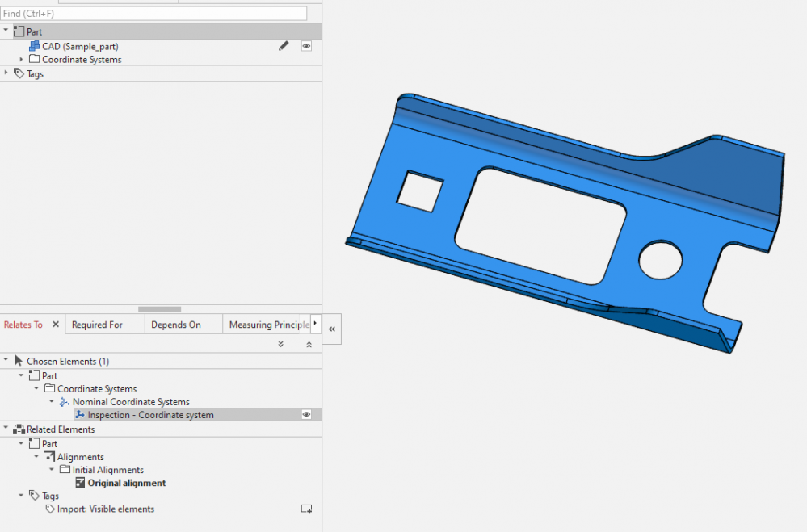Image resolution: width=807 pixels, height=532 pixels.
Task: Expand the Tags section in the top explorer
Action: pos(6,73)
